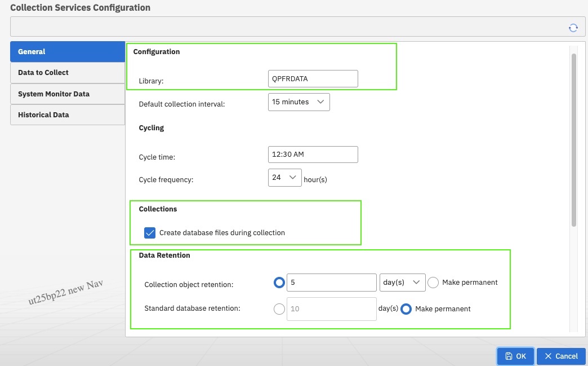Click the Standard database retention field showing 10
This screenshot has height=366, width=588.
point(332,309)
